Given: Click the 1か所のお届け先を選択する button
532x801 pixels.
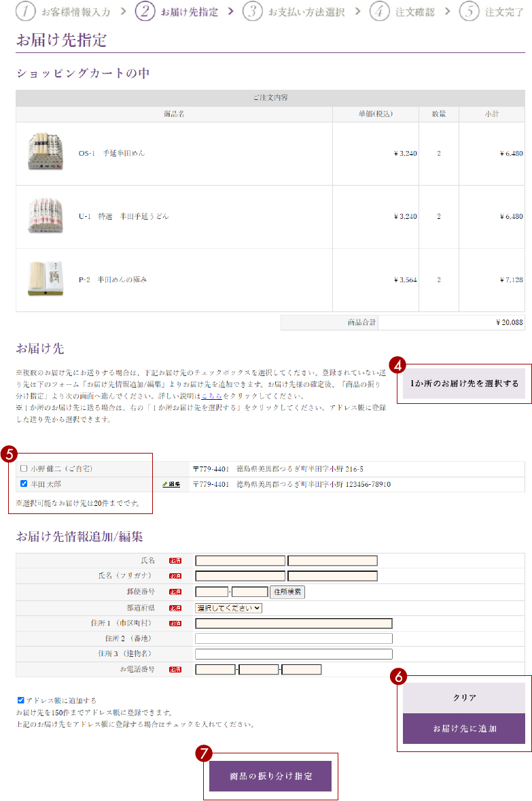Looking at the screenshot, I should click(x=464, y=384).
